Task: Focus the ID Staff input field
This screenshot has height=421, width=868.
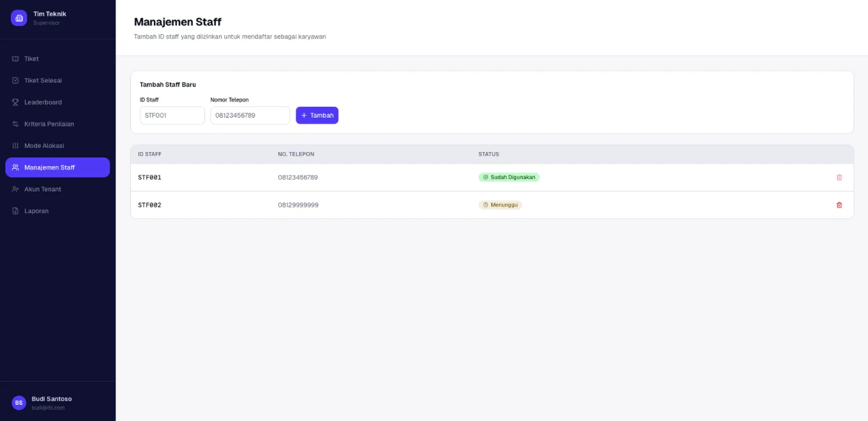Action: tap(172, 116)
